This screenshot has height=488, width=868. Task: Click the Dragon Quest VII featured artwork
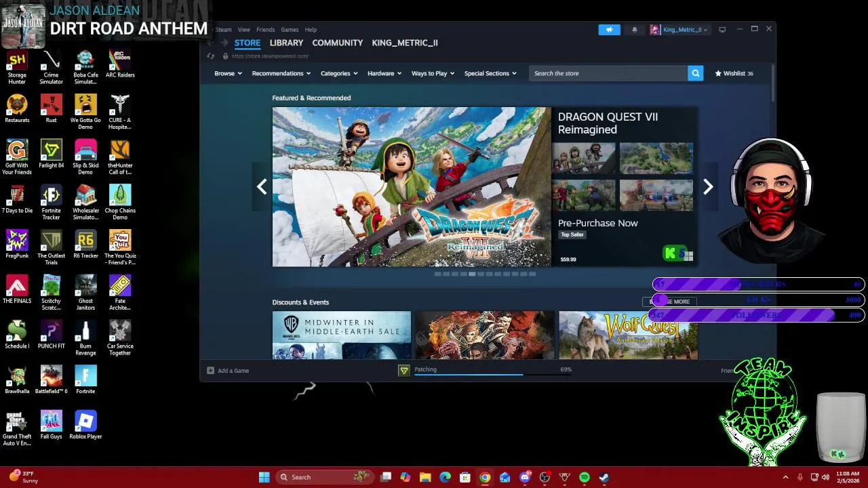tap(412, 187)
